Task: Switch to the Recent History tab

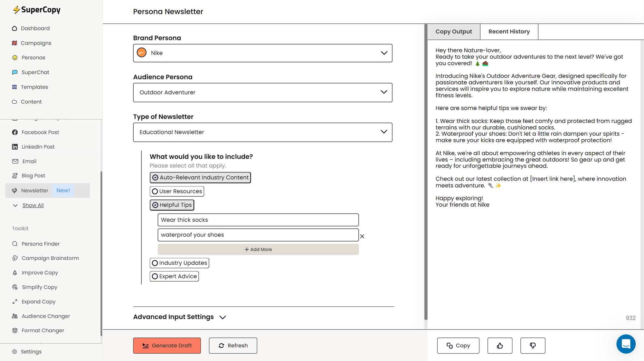Action: tap(509, 32)
